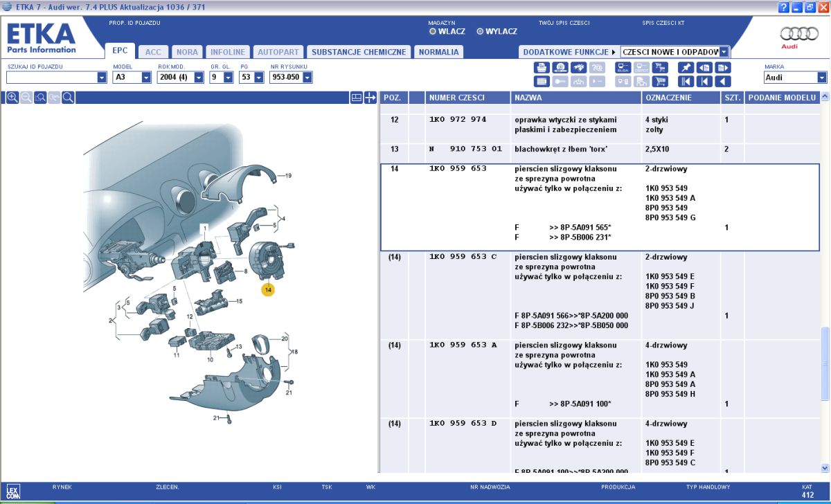Select part number 1K0 959 653 A
Image resolution: width=831 pixels, height=504 pixels.
pos(463,345)
